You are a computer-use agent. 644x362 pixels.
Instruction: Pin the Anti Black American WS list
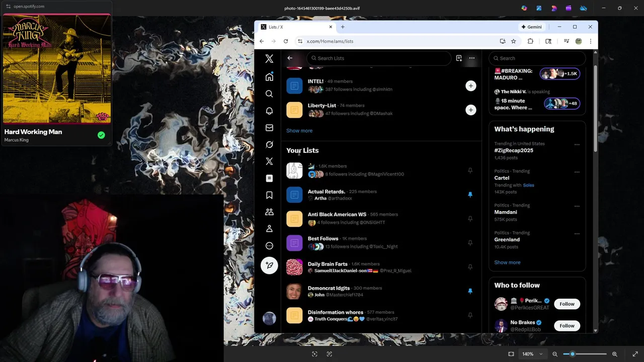tap(470, 219)
